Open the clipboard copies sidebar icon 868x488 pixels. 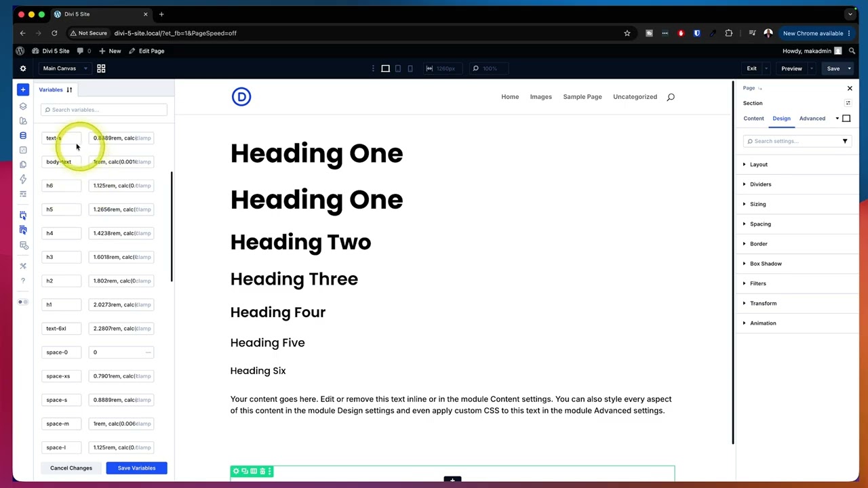click(23, 165)
